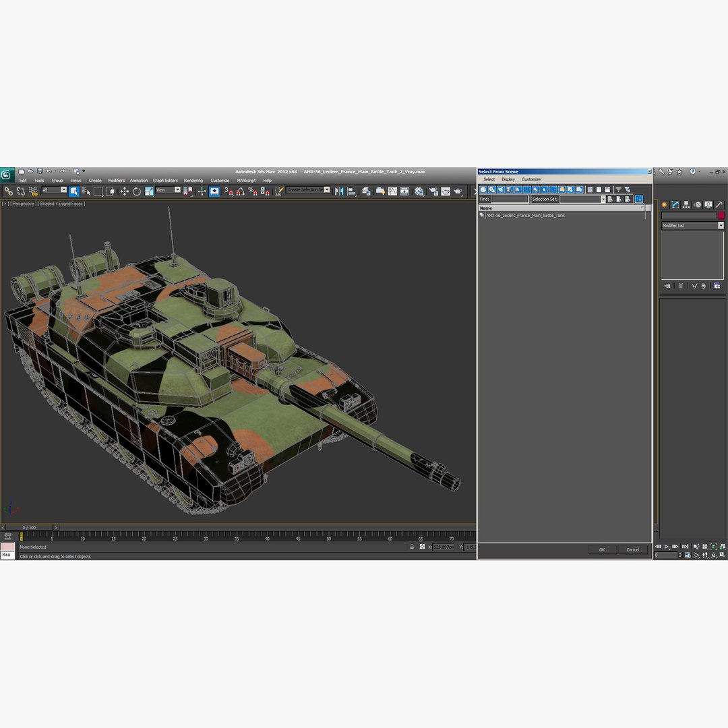Select the Select and Move tool
This screenshot has width=728, height=728.
(x=125, y=191)
